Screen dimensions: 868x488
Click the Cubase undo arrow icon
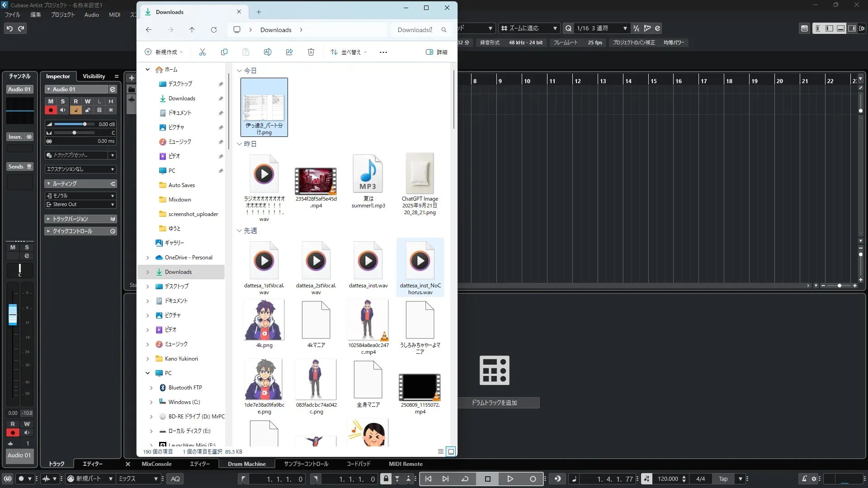pos(9,28)
